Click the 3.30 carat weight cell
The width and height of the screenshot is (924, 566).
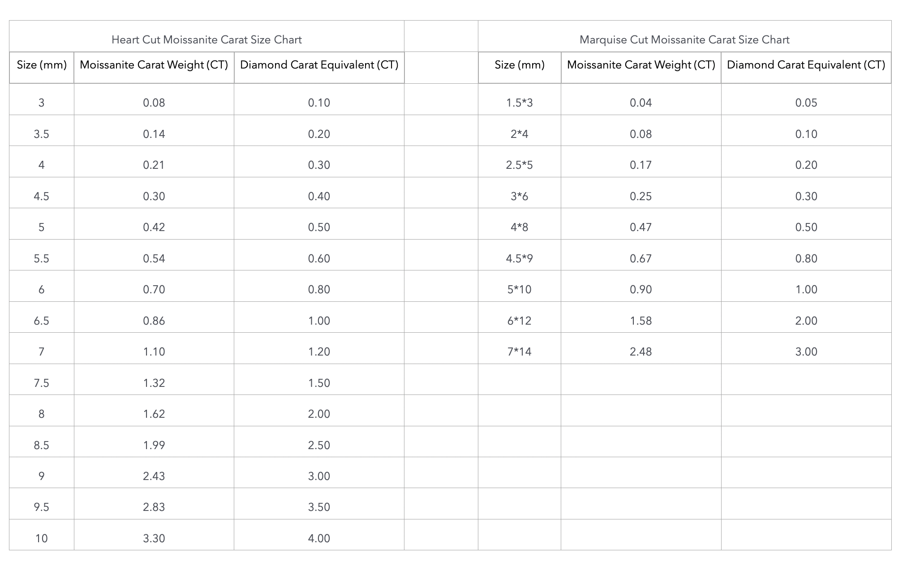(x=154, y=538)
